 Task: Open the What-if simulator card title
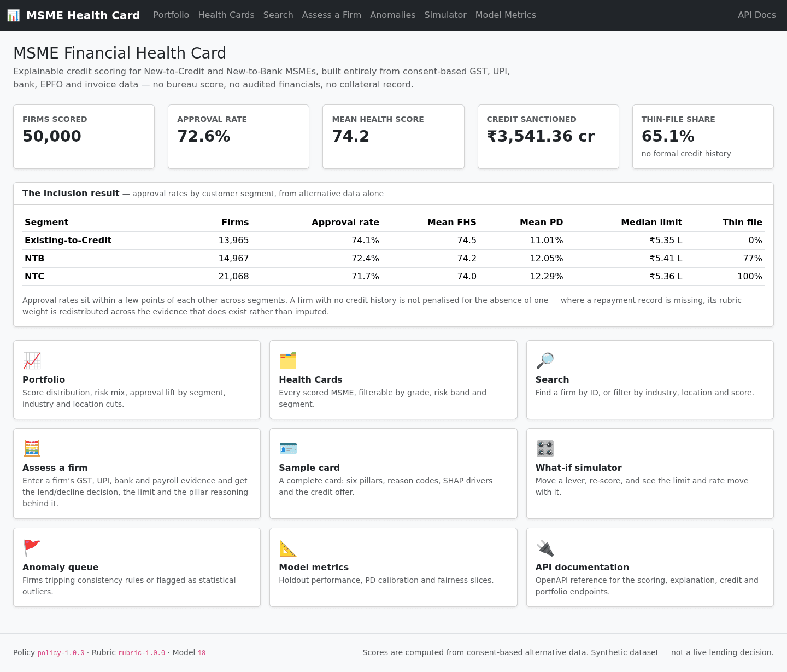(578, 468)
